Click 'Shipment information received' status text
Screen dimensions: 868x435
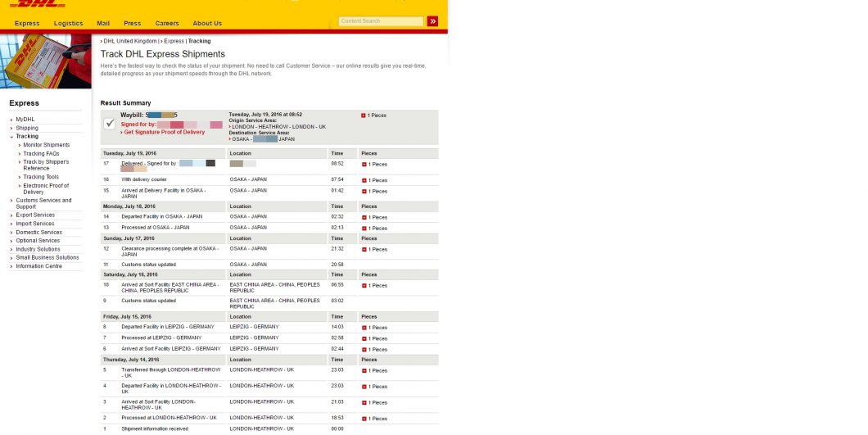155,429
